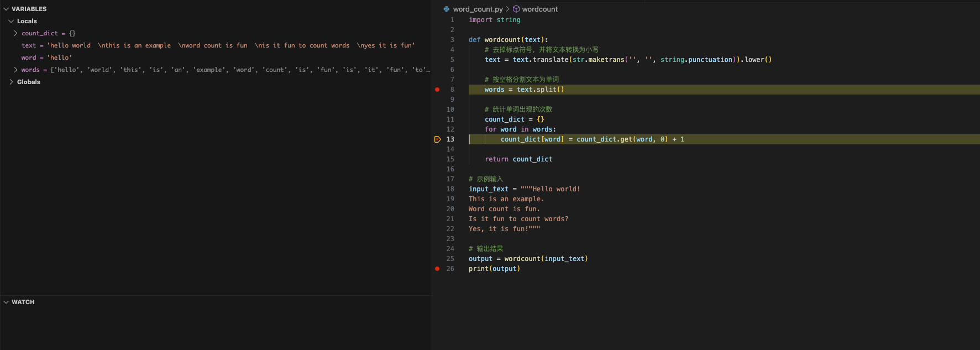Click 'return count_dict' on line 15
The height and width of the screenshot is (350, 980).
(x=518, y=159)
